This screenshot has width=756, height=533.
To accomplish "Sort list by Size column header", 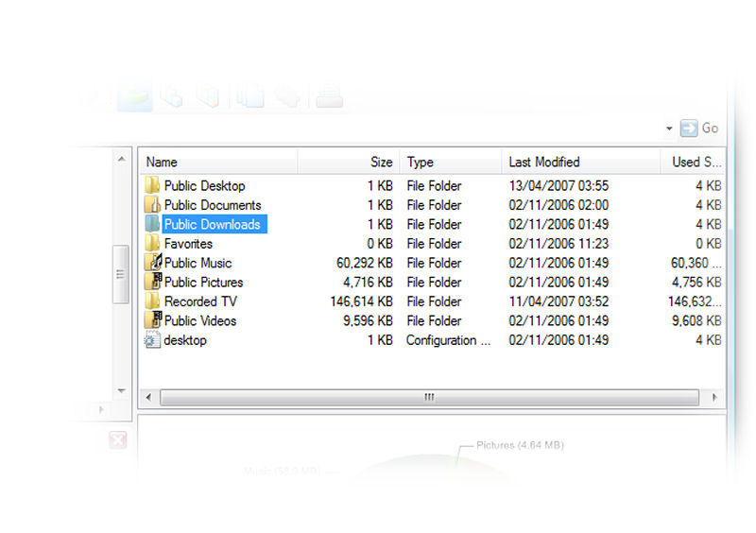I will (x=350, y=162).
